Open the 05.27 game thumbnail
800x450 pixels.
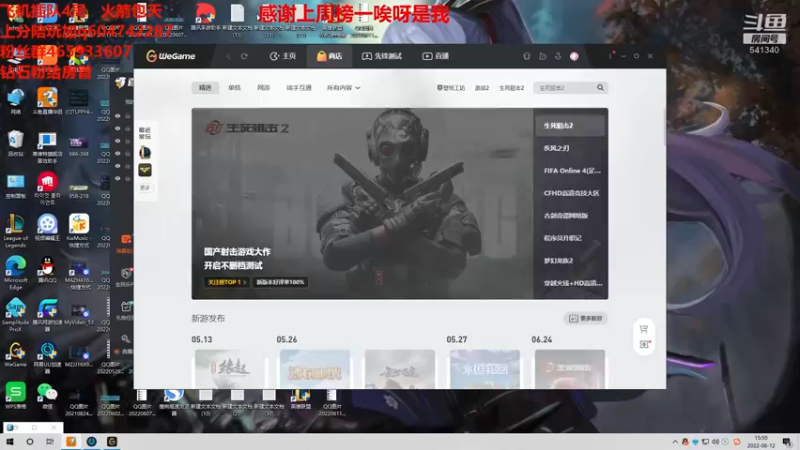[x=485, y=369]
